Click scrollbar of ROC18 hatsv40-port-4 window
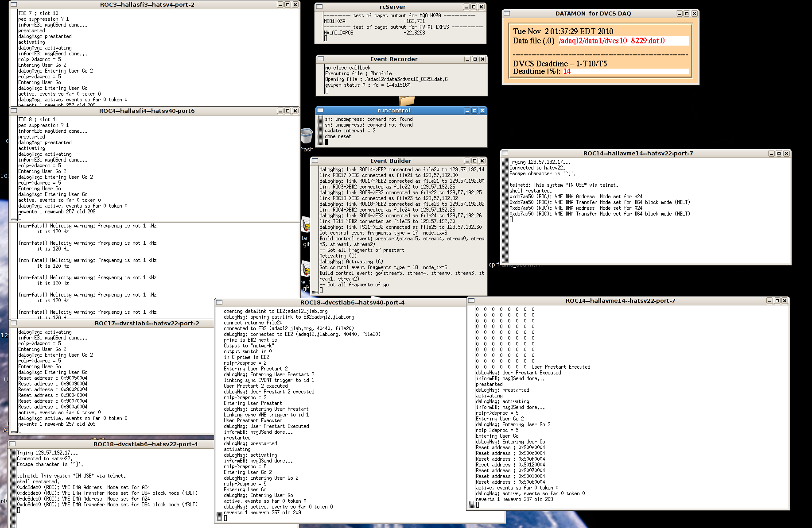Viewport: 812px width, 528px height. (219, 414)
